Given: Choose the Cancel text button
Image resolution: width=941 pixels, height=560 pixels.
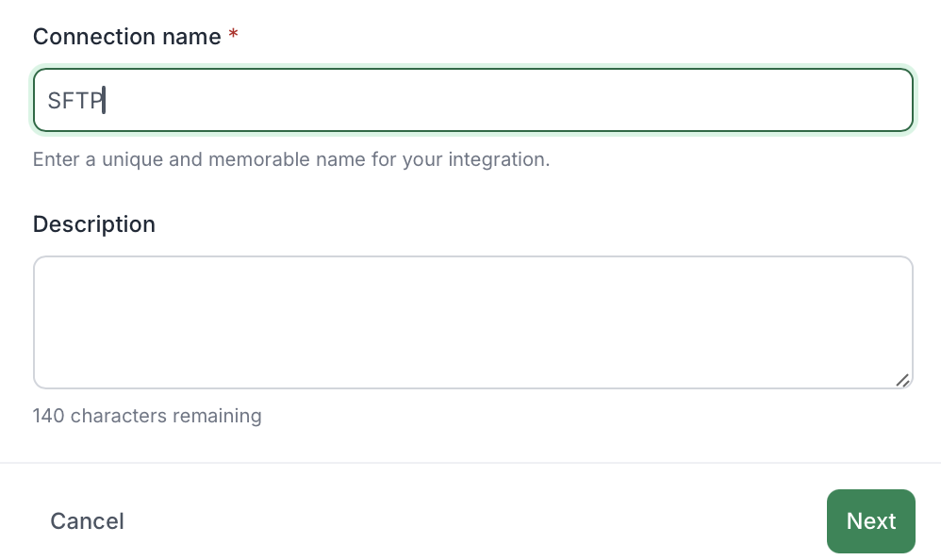Looking at the screenshot, I should click(x=87, y=521).
